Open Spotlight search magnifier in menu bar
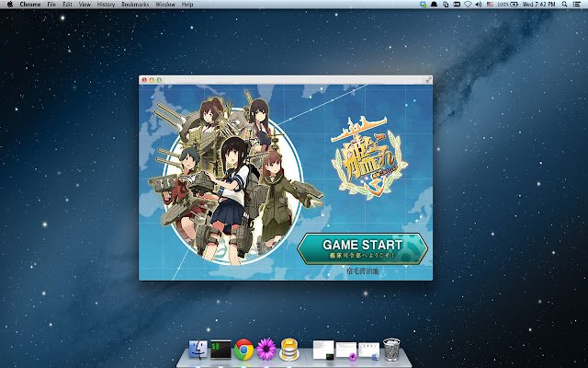 pos(564,5)
